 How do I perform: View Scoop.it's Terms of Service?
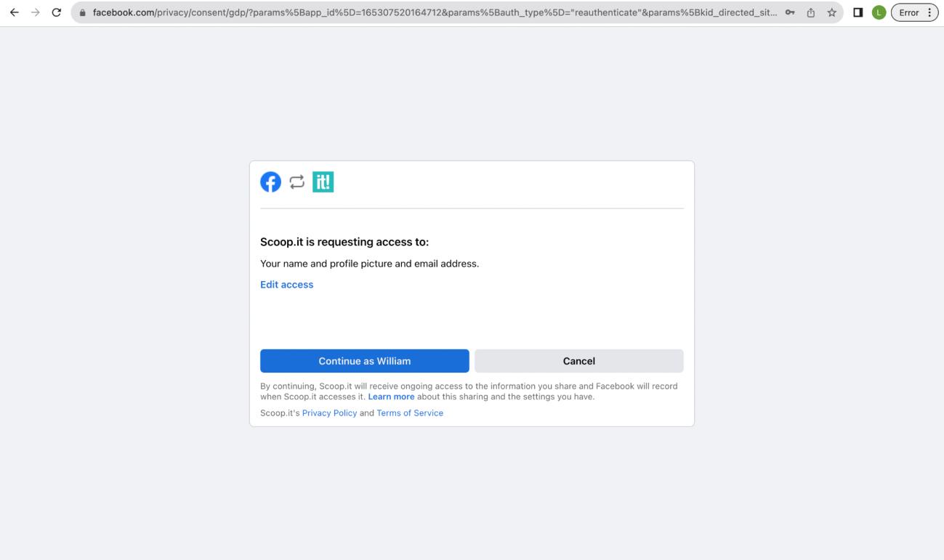tap(409, 413)
